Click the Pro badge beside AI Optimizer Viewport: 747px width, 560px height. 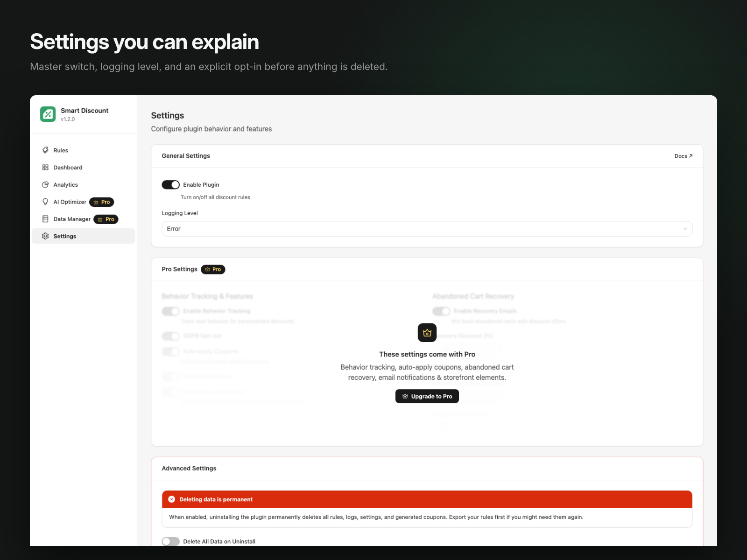coord(102,202)
